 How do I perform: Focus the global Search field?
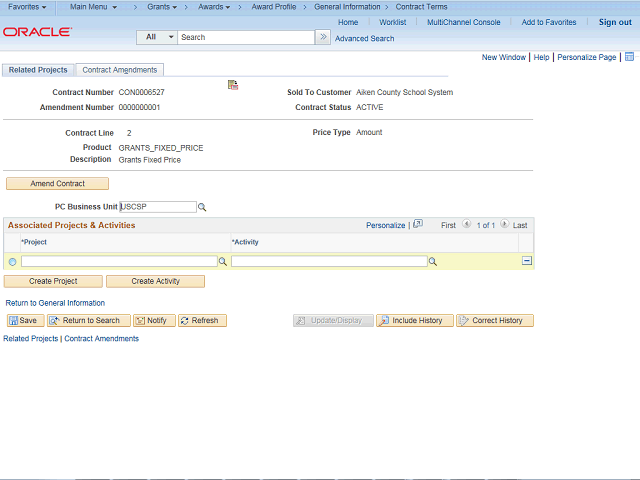(246, 37)
